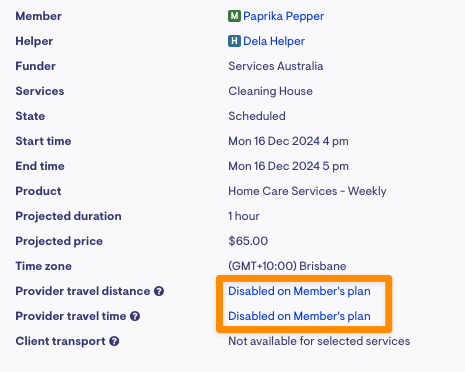Open Disabled on Member's plan link for travel distance
This screenshot has width=465, height=372.
coord(299,291)
